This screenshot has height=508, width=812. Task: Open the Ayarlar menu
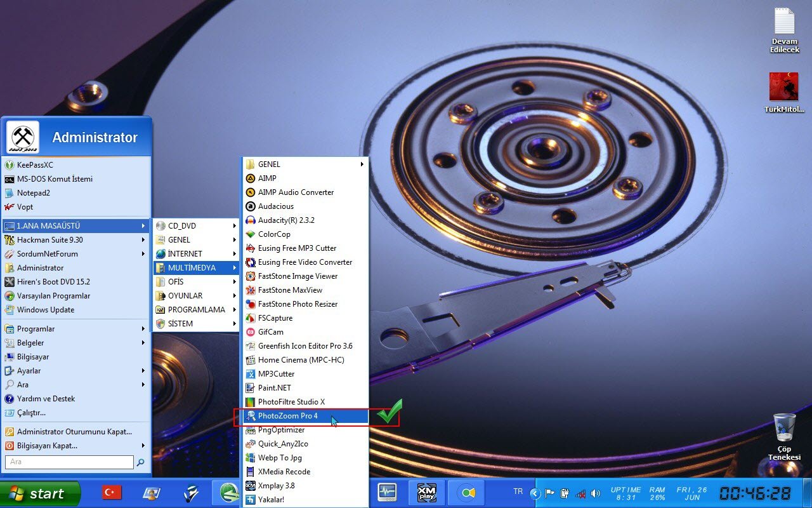(x=76, y=371)
